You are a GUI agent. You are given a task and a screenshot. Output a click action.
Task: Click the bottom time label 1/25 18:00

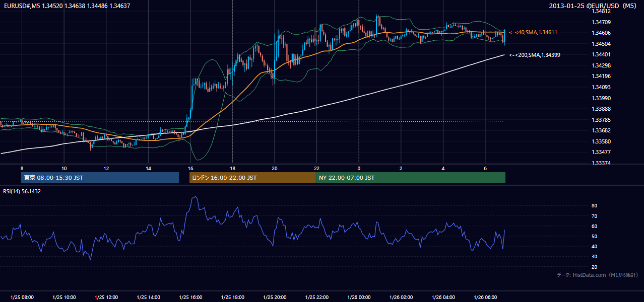pyautogui.click(x=232, y=297)
